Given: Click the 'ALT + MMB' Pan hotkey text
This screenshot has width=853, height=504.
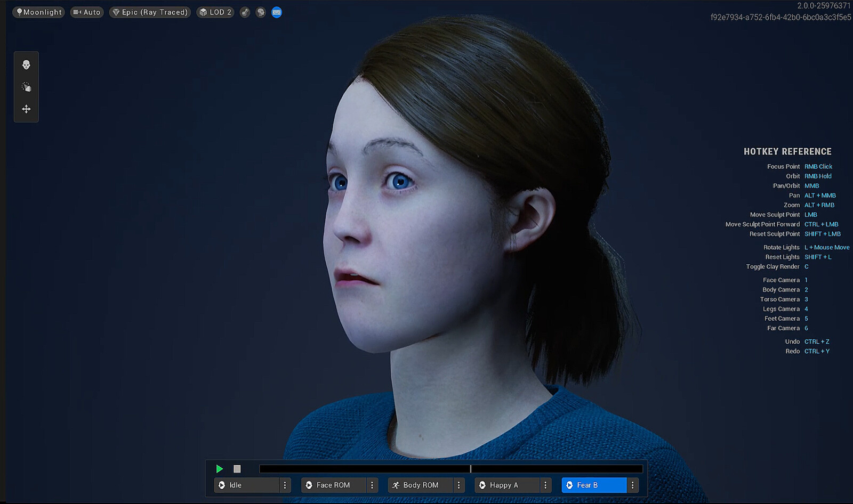Looking at the screenshot, I should (820, 196).
